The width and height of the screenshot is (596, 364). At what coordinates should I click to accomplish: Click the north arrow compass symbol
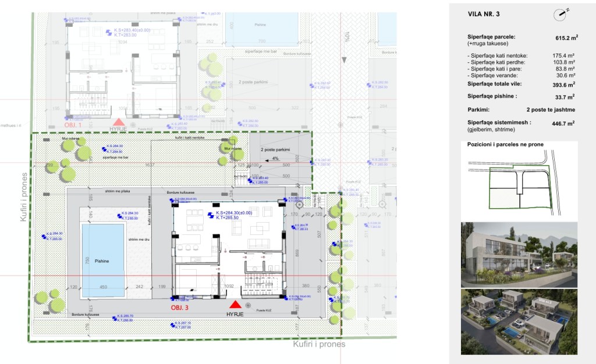pyautogui.click(x=561, y=12)
